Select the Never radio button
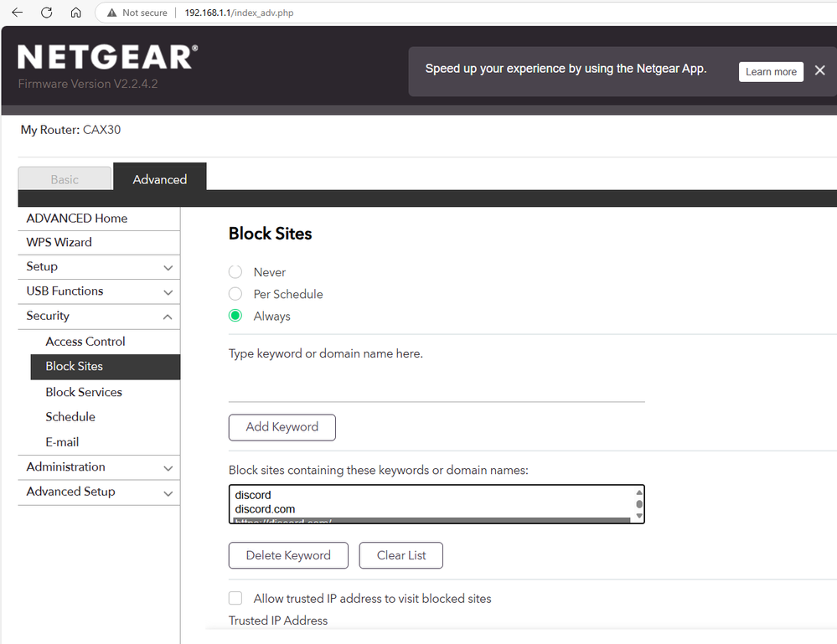 (235, 272)
